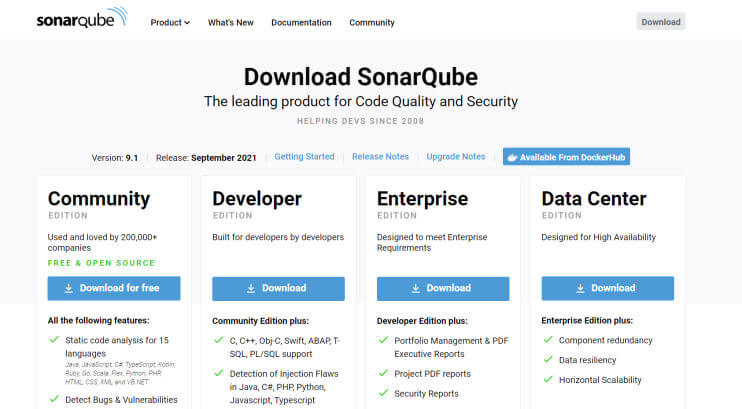
Task: Click download arrow icon in Developer button
Action: tap(251, 288)
